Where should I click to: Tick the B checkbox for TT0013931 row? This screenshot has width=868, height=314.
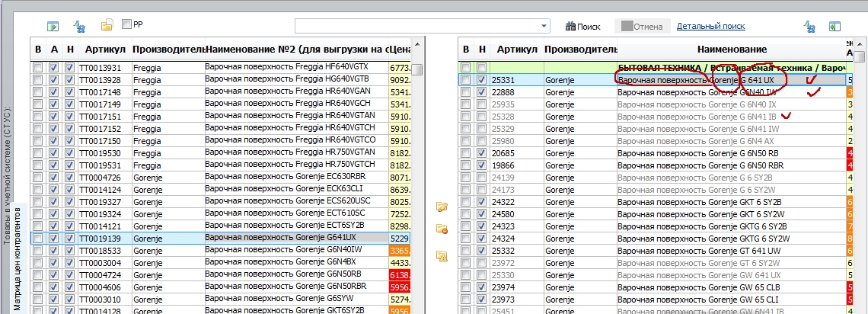coord(37,68)
